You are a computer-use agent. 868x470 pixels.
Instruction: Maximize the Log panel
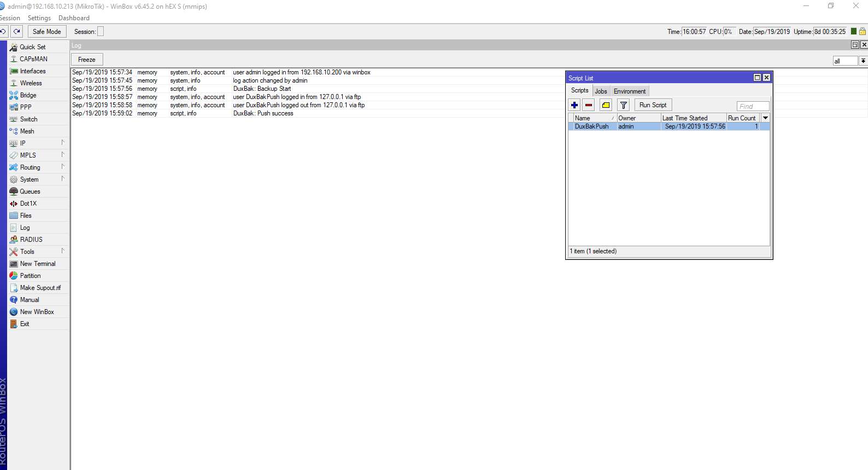855,45
